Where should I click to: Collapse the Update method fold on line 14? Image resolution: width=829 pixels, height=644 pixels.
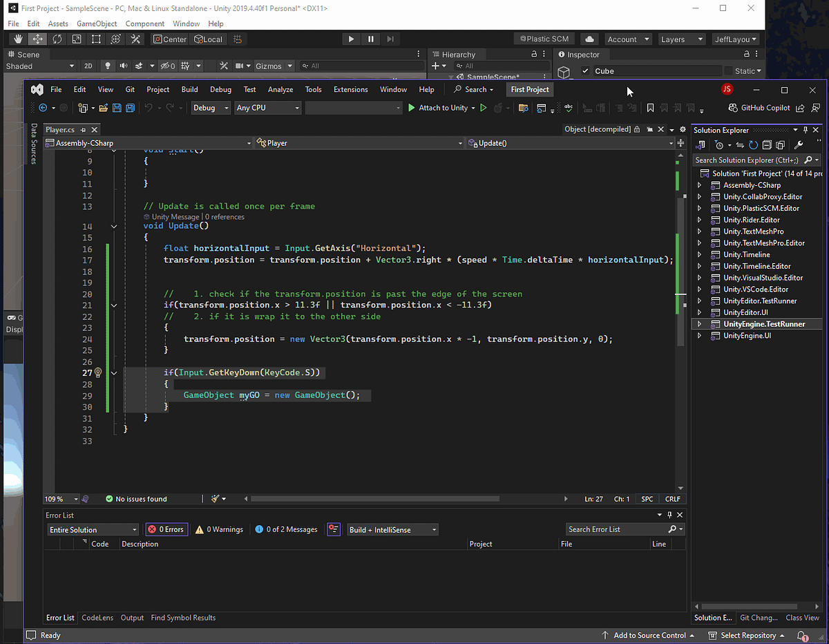pyautogui.click(x=114, y=227)
